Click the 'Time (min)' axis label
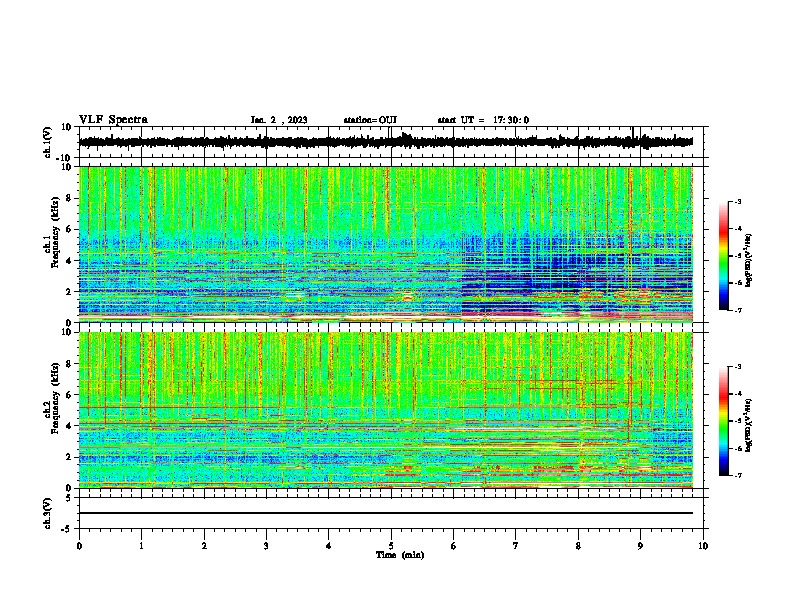 pos(400,555)
